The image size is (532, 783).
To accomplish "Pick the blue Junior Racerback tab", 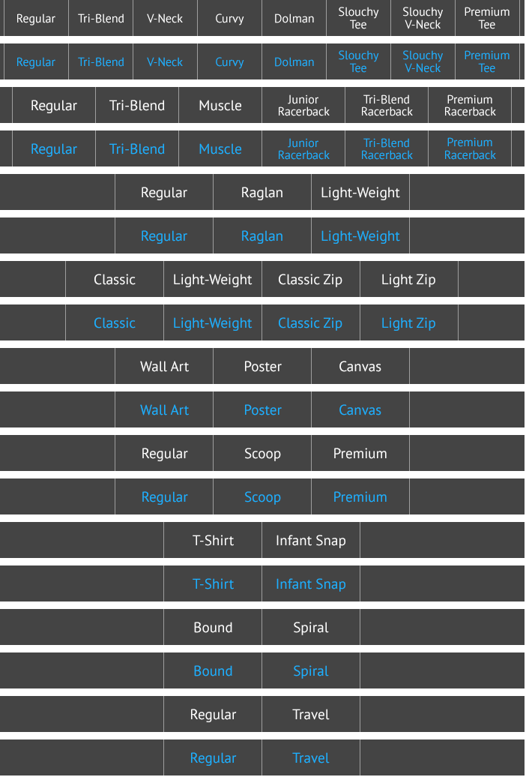I will tap(303, 149).
